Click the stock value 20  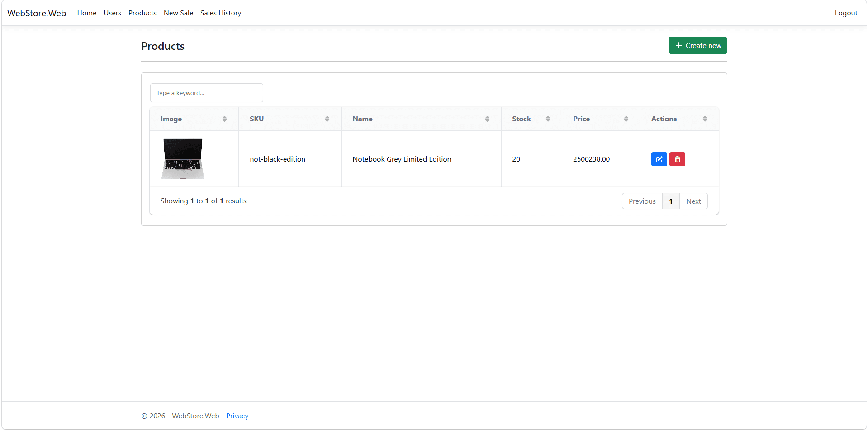[516, 159]
